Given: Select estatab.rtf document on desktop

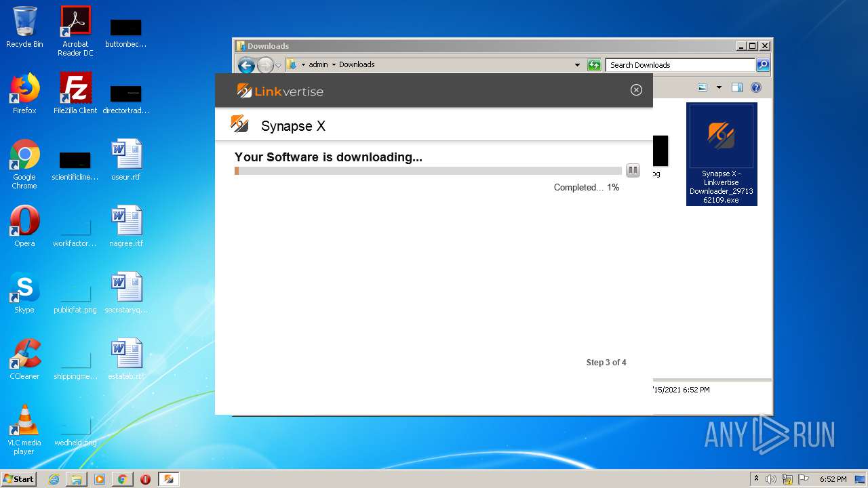Looking at the screenshot, I should 126,359.
